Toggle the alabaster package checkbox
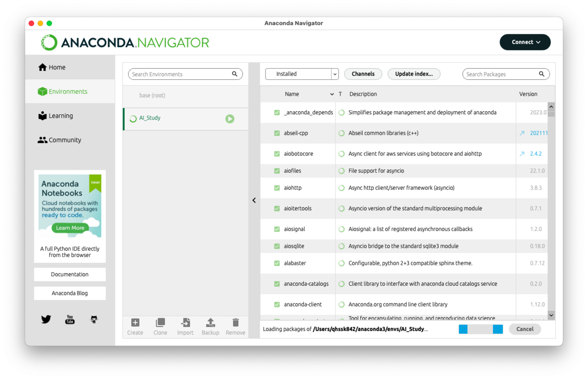This screenshot has width=588, height=379. 277,263
